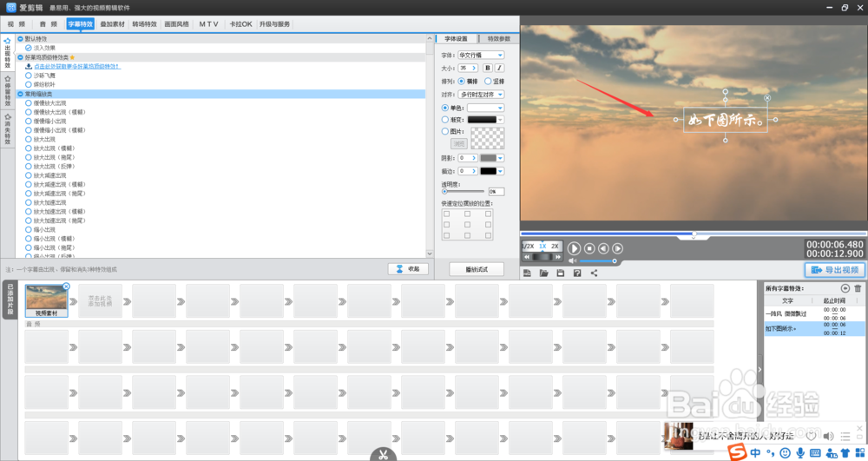The image size is (868, 461).
Task: Stop the video preview
Action: (589, 248)
